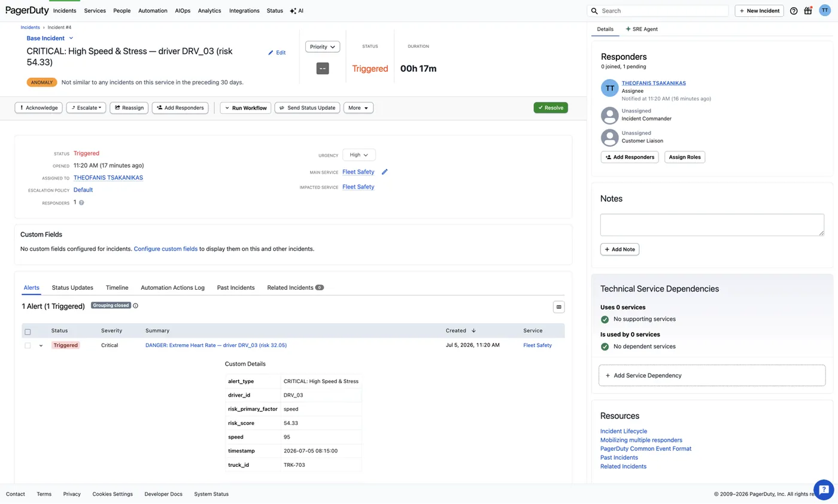
Task: Click Edit next to the incident title
Action: (x=277, y=53)
